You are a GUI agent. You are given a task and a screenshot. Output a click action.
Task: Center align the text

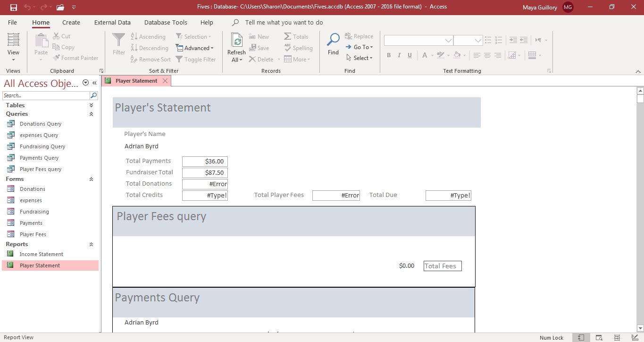[x=487, y=55]
